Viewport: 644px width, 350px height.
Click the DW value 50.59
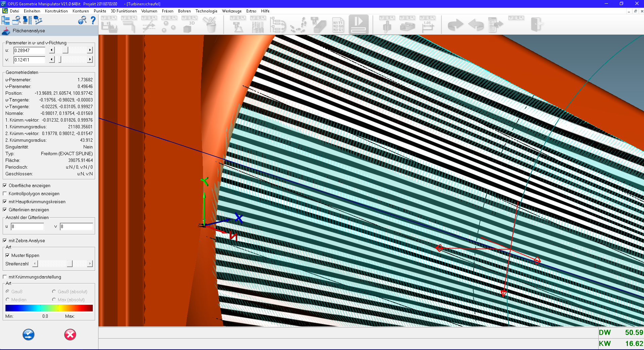tap(634, 333)
